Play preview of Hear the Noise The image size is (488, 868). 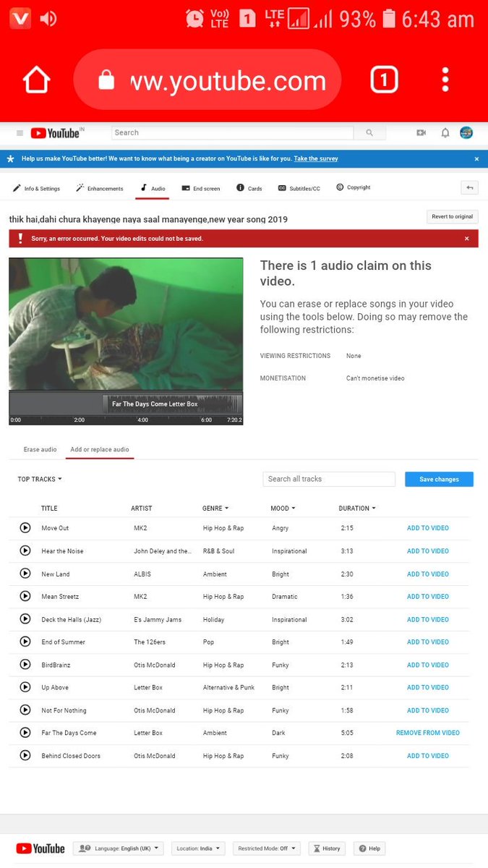25,550
